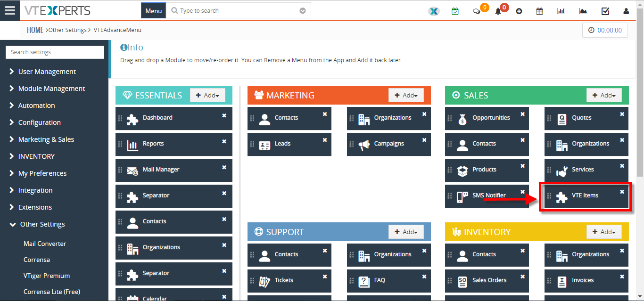Click the VTExperts X logo icon in top bar
This screenshot has height=301, width=644.
tap(434, 11)
